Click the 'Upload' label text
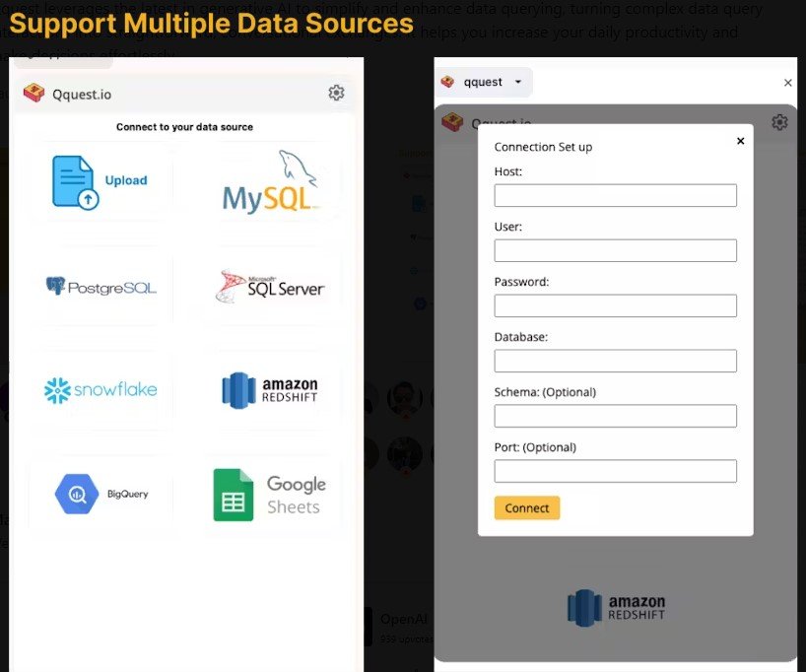 point(126,180)
